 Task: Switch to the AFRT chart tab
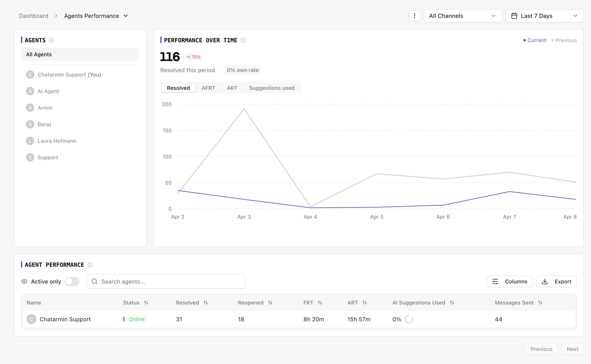(x=208, y=88)
